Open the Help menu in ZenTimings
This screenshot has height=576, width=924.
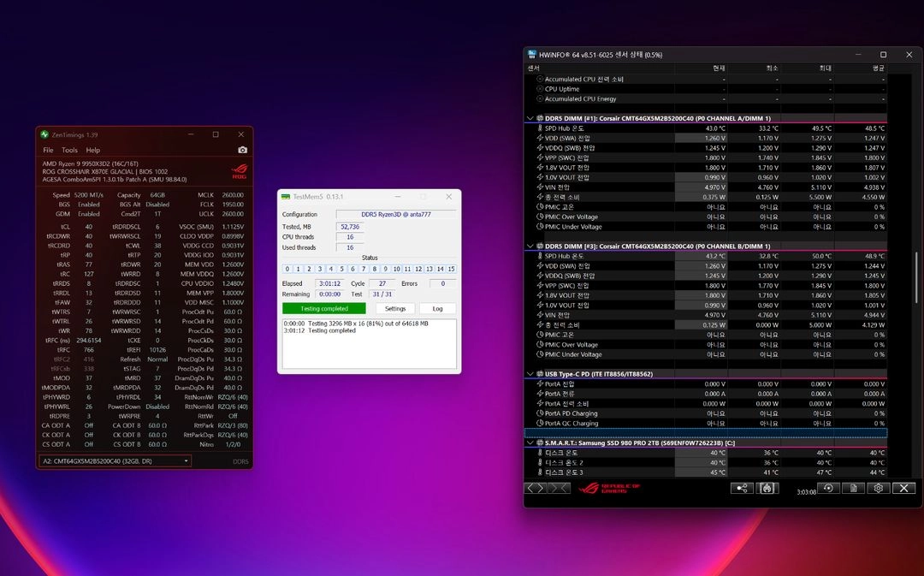pyautogui.click(x=93, y=150)
